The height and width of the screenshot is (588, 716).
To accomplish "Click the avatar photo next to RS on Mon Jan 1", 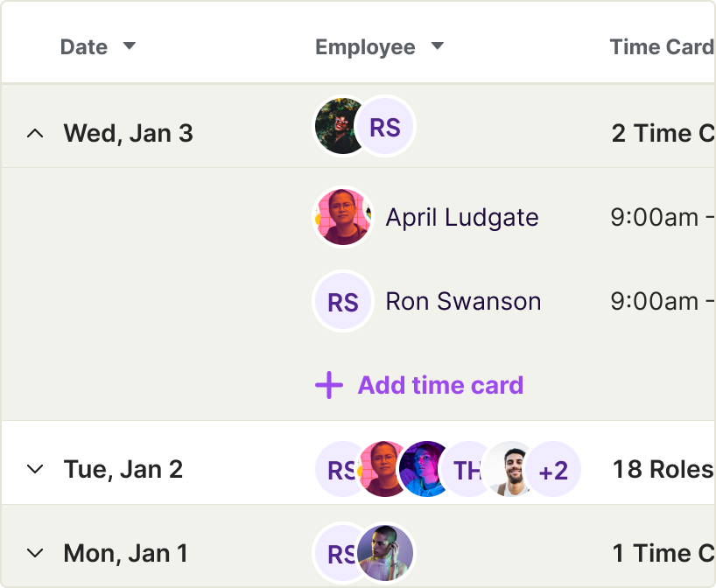I will click(x=385, y=552).
